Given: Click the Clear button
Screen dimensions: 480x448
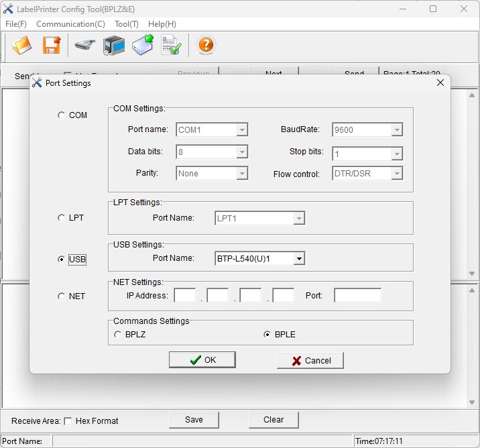Looking at the screenshot, I should (x=274, y=420).
